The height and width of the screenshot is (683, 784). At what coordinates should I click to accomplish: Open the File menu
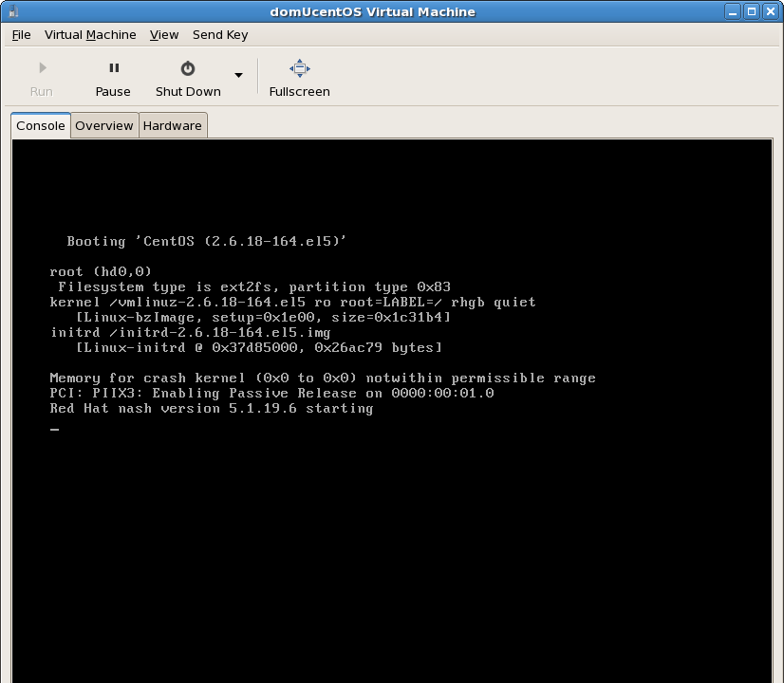point(21,34)
